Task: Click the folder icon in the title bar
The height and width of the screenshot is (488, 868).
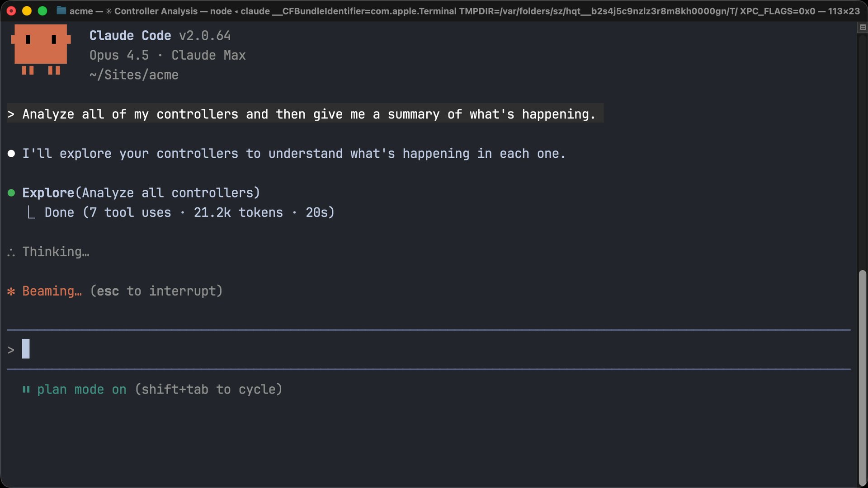Action: [61, 10]
